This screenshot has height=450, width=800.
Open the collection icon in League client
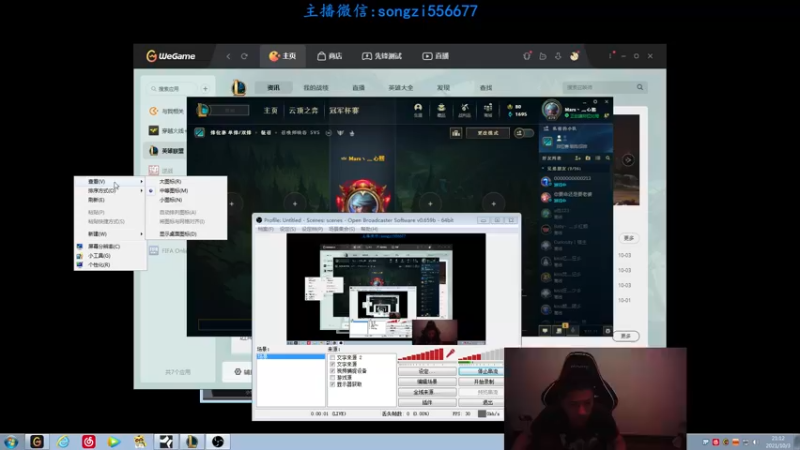click(441, 110)
